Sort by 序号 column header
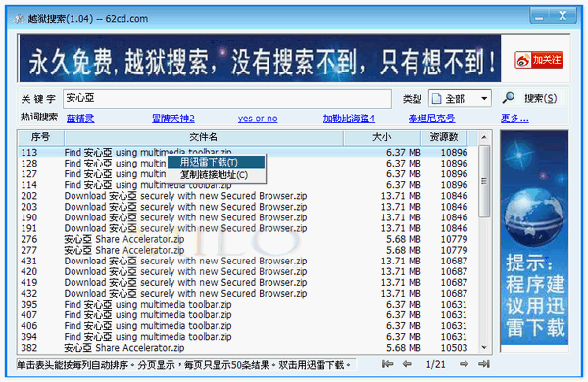The height and width of the screenshot is (382, 588). coord(41,137)
